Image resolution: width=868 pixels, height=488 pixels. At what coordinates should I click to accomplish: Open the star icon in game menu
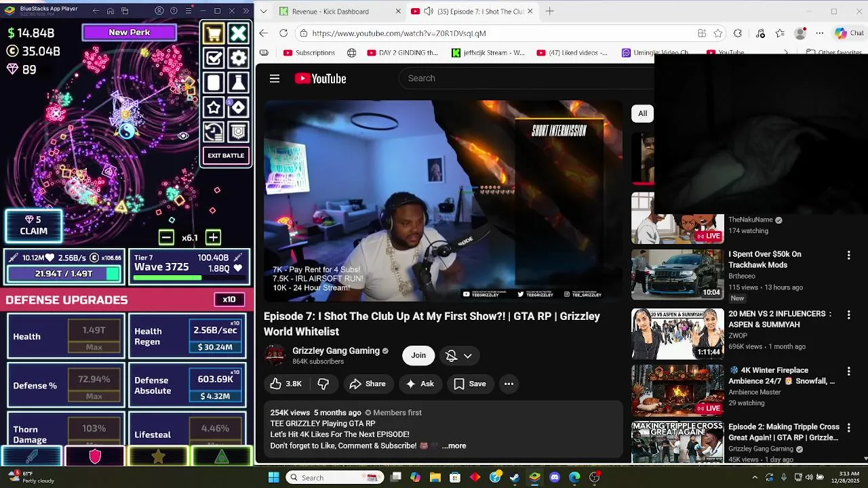click(214, 107)
